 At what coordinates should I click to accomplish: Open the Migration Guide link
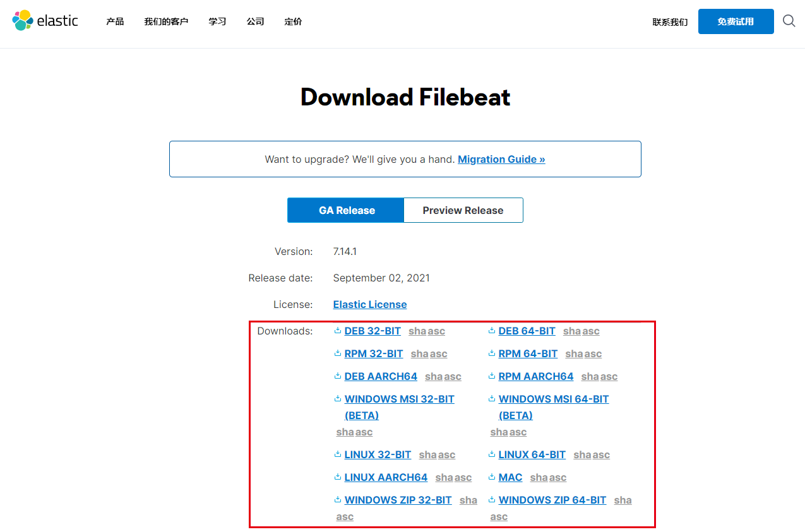coord(501,159)
